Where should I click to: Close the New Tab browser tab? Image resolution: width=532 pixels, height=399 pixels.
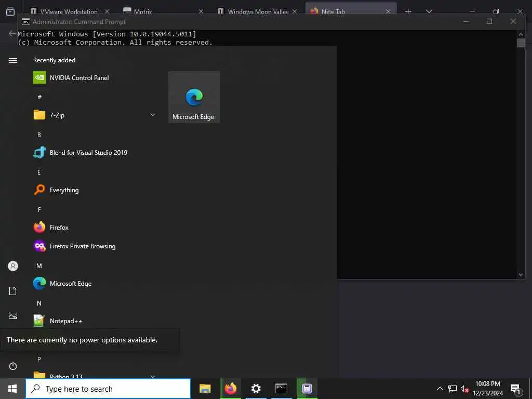click(388, 11)
